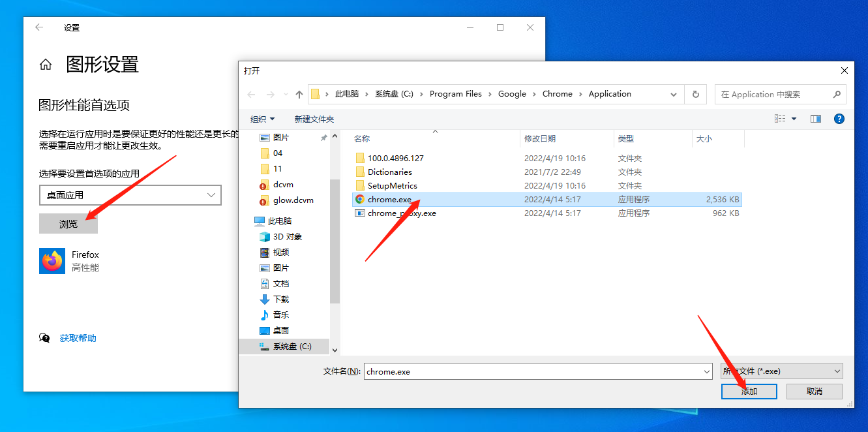Change the view layout with the view icon
Viewport: 868px width, 432px height.
point(780,119)
